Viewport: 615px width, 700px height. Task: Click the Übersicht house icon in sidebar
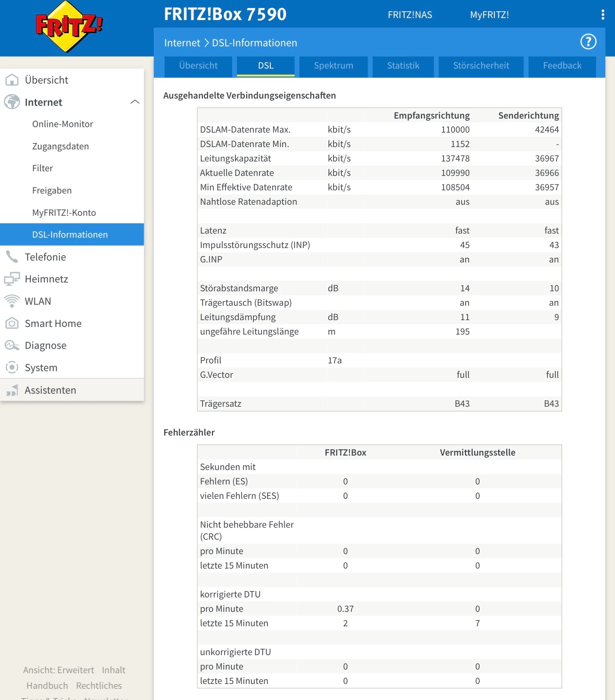point(12,80)
